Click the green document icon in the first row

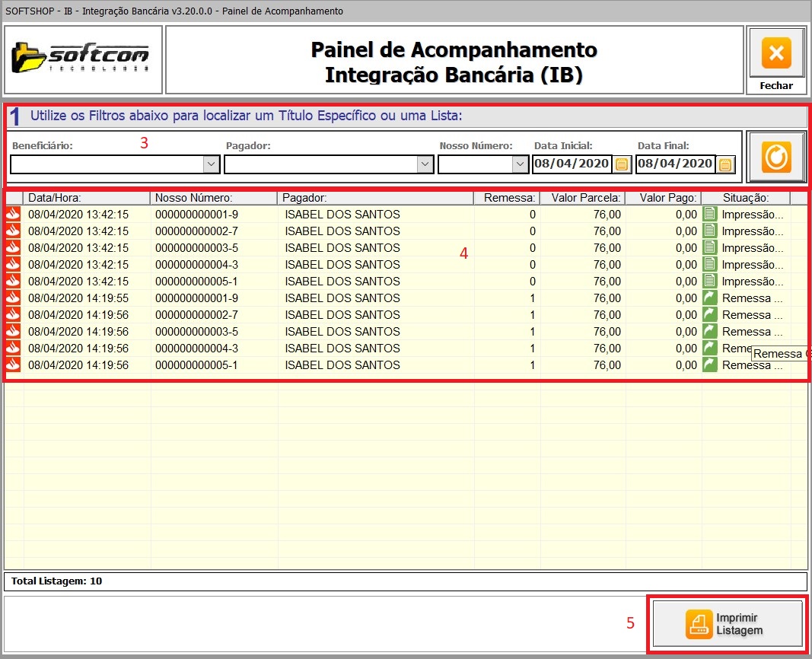[710, 214]
